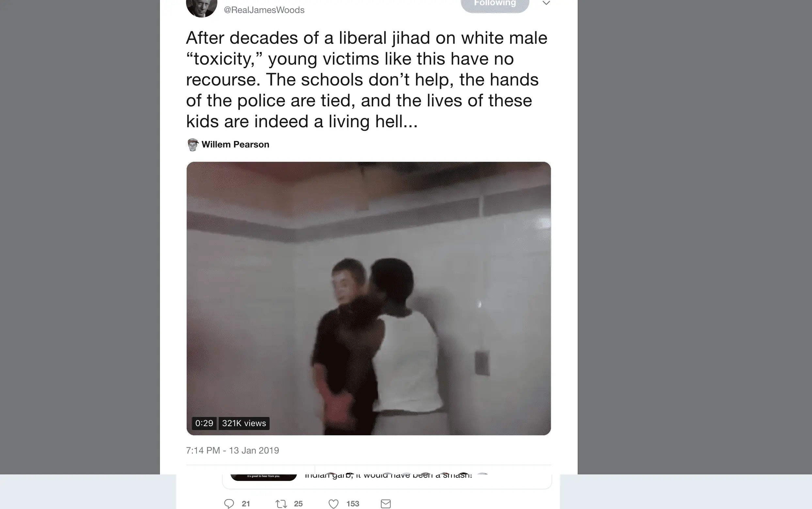Open the 7:14 PM - 13 Jan 2019 timestamp
Image resolution: width=812 pixels, height=509 pixels.
point(233,450)
